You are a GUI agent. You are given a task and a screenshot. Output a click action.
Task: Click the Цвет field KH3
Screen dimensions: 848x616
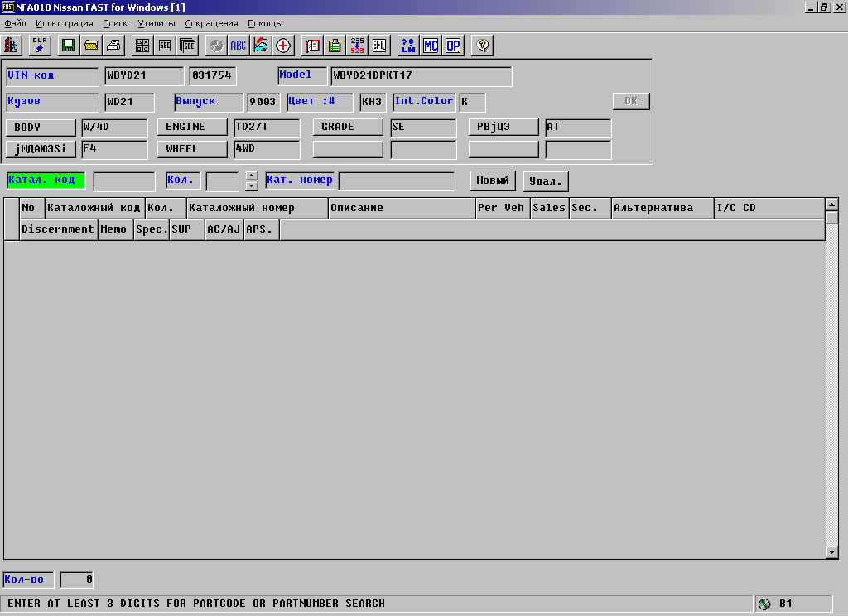(373, 102)
